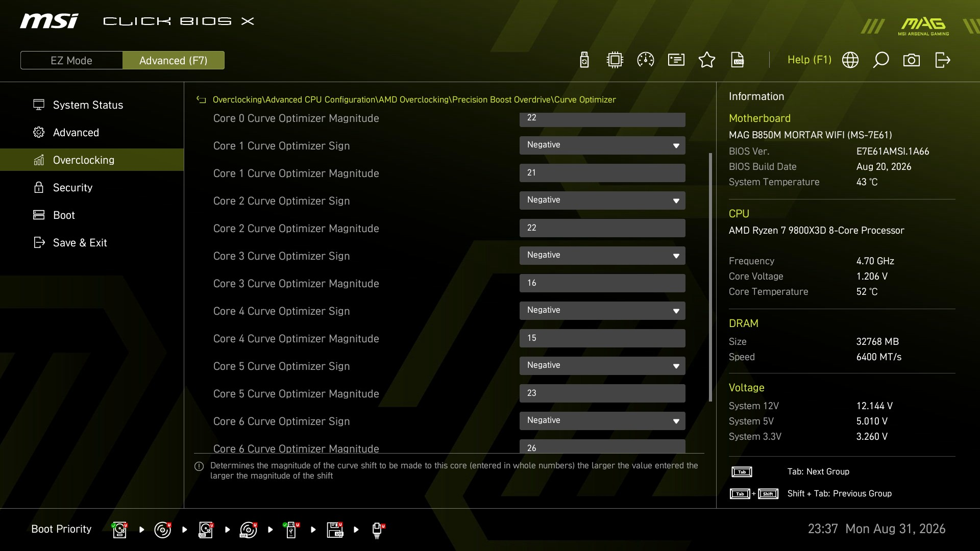Click BIOS build date Aug 20, 2026
This screenshot has height=551, width=980.
coord(884,167)
